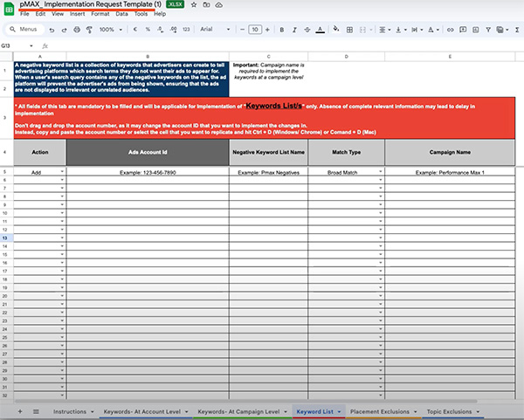Open the View menu
Image resolution: width=524 pixels, height=420 pixels.
(58, 14)
